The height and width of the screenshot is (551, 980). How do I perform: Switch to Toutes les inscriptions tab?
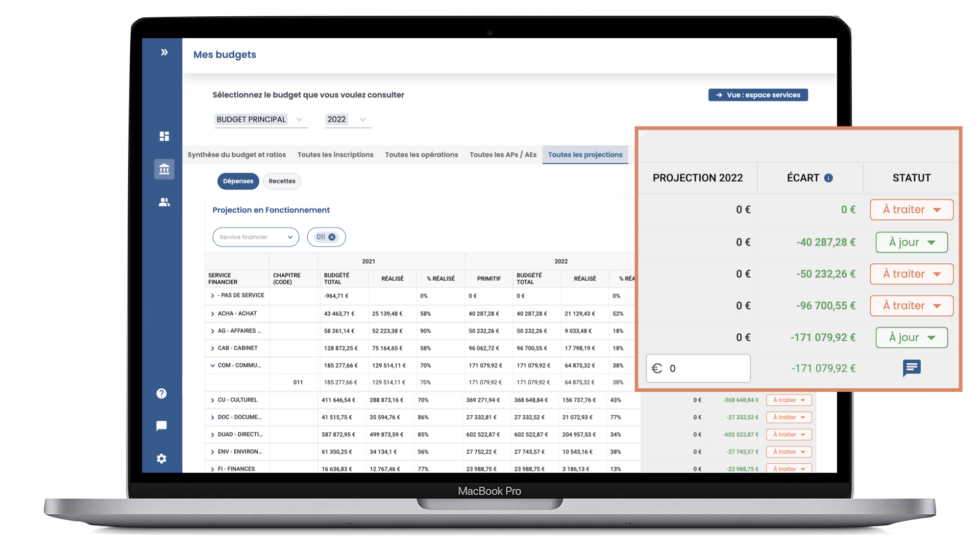click(335, 155)
